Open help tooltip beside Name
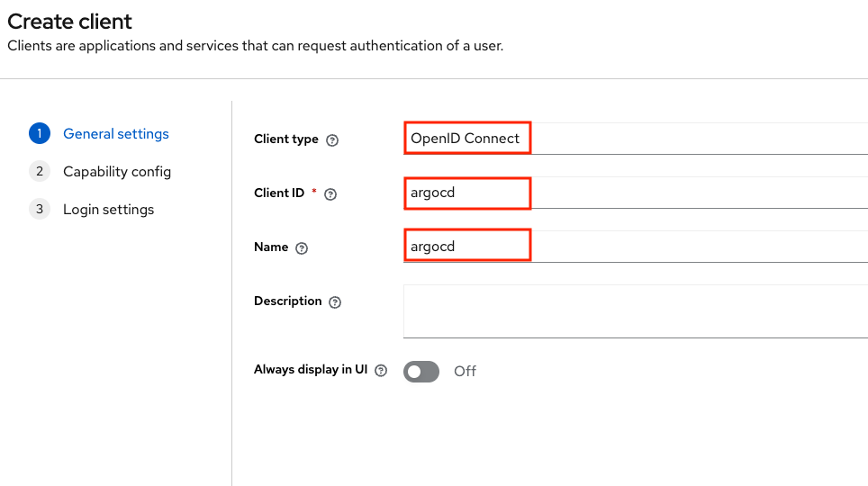Viewport: 868px width, 486px height. click(x=302, y=248)
